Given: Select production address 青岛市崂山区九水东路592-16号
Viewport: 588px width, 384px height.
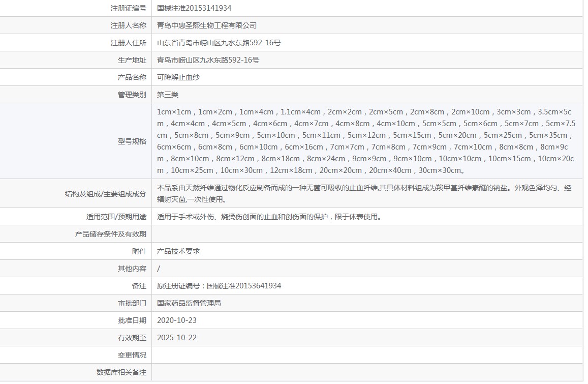Looking at the screenshot, I should point(208,60).
